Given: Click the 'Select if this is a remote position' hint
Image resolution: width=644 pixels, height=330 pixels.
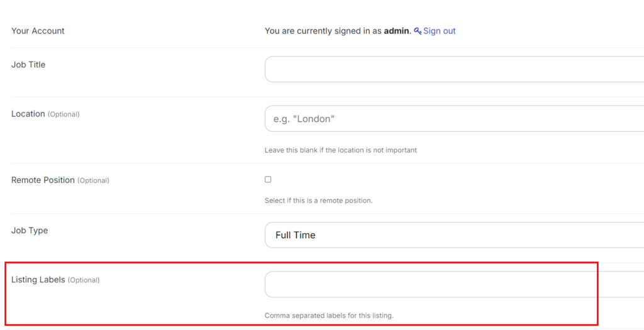Looking at the screenshot, I should tap(319, 201).
